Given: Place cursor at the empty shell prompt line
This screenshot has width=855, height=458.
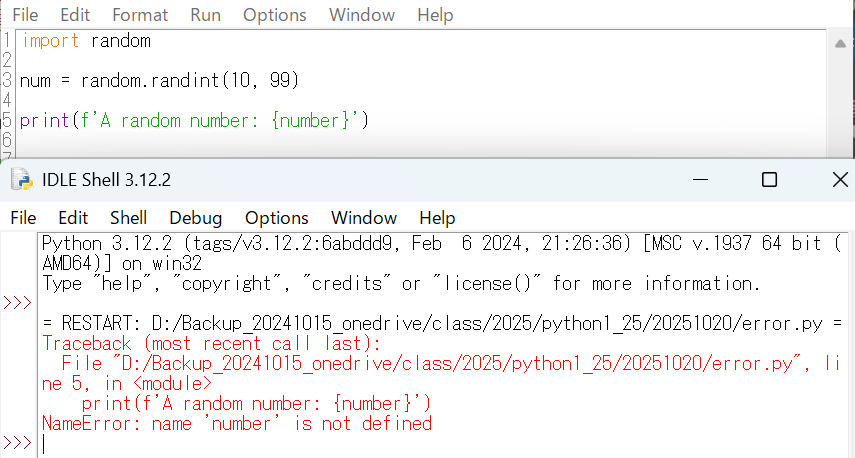Looking at the screenshot, I should (x=200, y=443).
